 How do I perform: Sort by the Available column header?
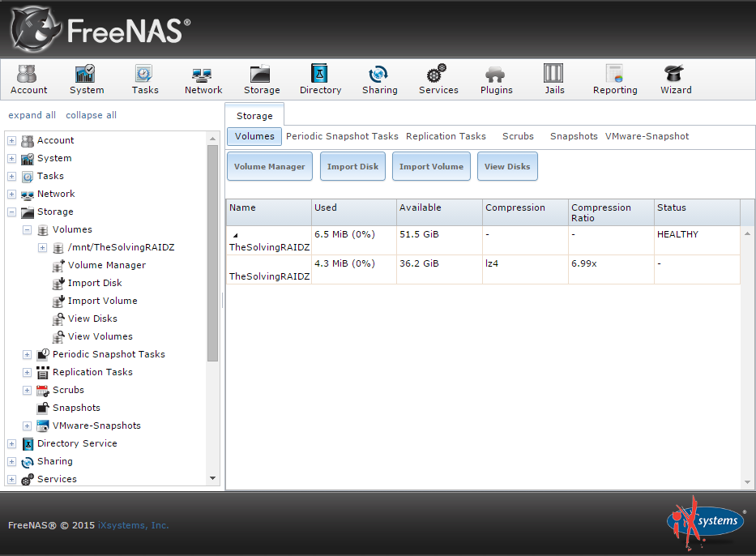(439, 212)
